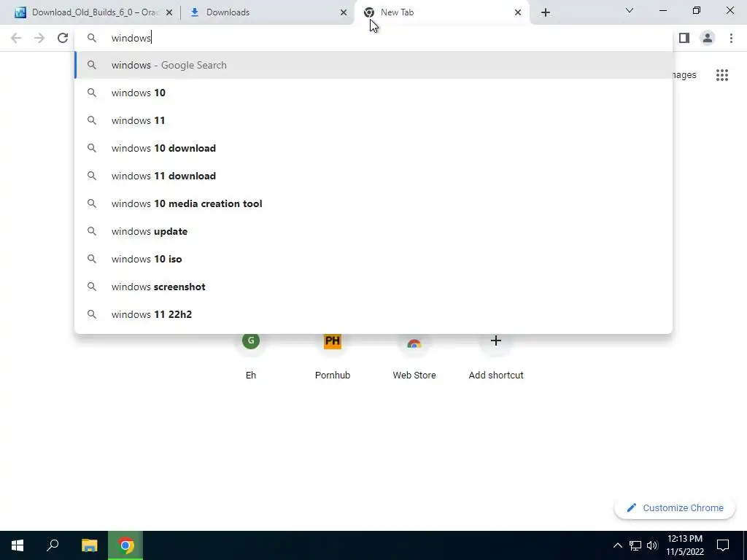Open Customize Chrome
The height and width of the screenshot is (560, 747).
(x=675, y=507)
